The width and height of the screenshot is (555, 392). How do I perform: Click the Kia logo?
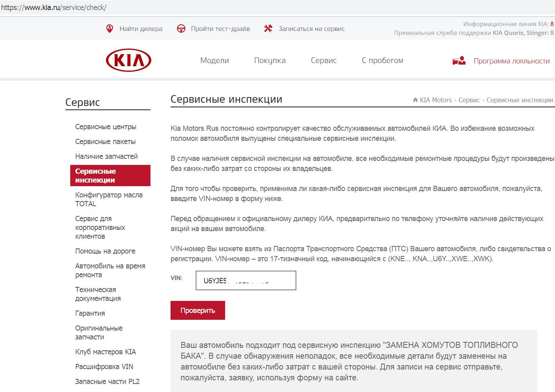[128, 61]
